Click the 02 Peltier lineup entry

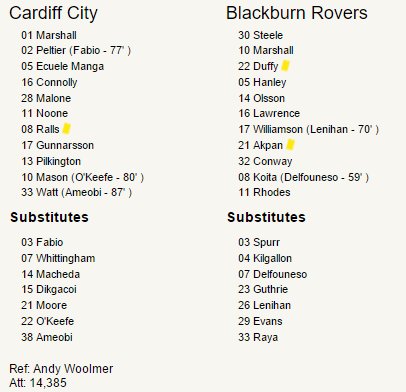coord(76,50)
